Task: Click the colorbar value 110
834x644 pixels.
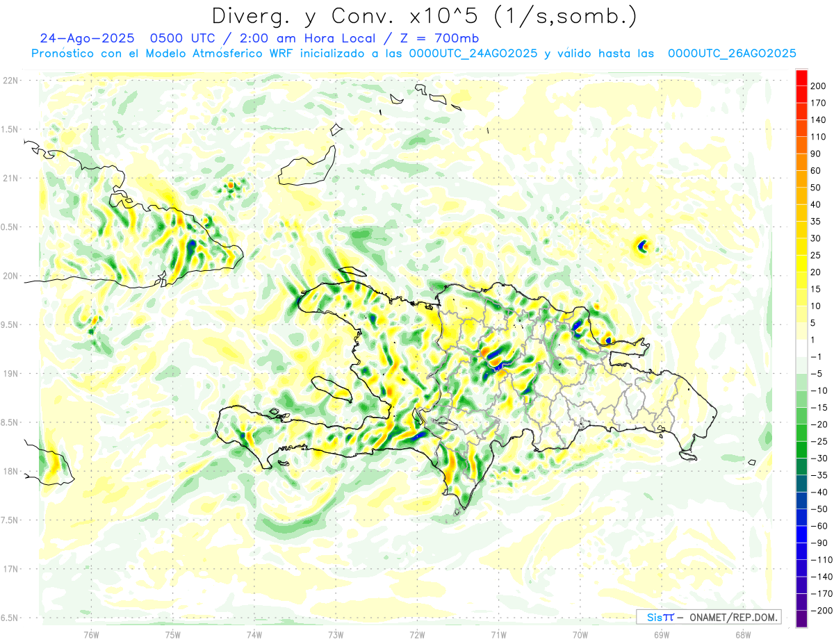Action: coord(817,137)
